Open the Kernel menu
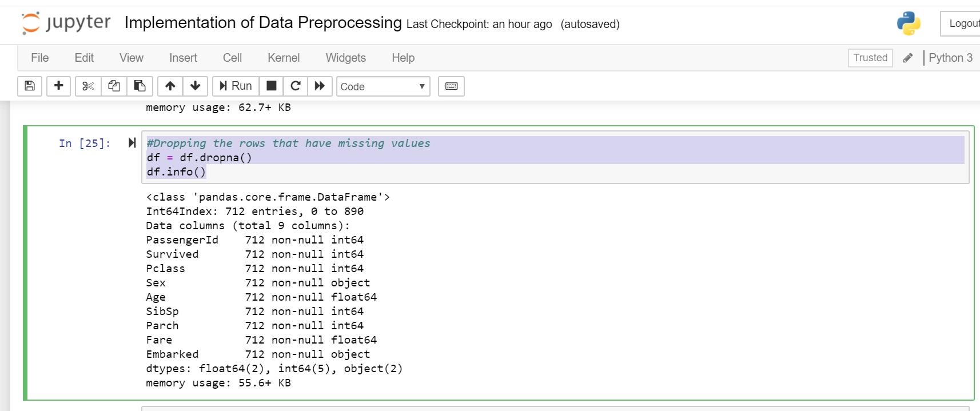The height and width of the screenshot is (411, 980). 284,58
